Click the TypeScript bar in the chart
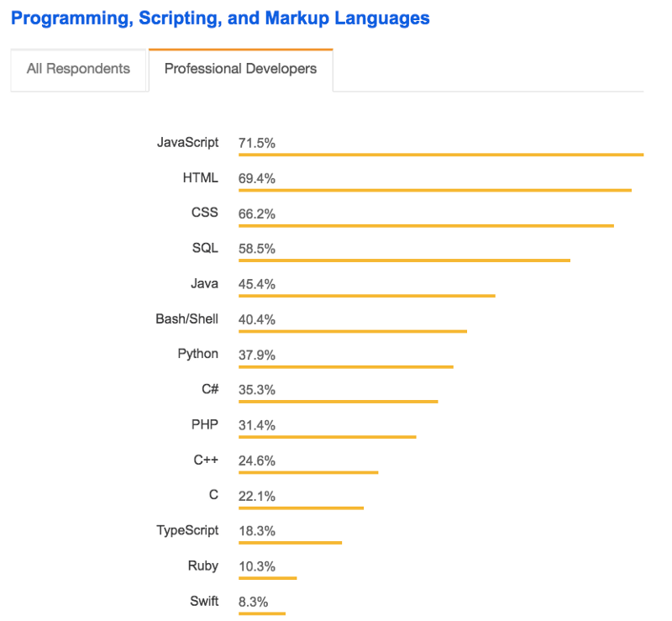The height and width of the screenshot is (621, 672). click(x=290, y=543)
